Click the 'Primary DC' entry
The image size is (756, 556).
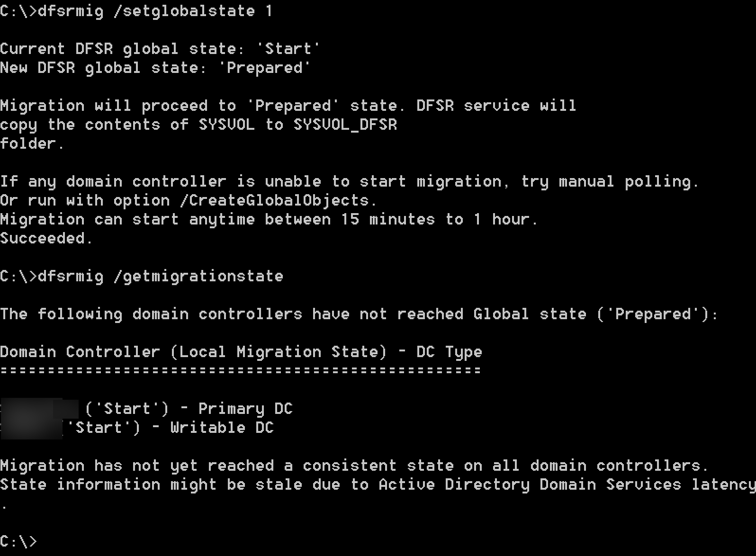[x=245, y=409]
